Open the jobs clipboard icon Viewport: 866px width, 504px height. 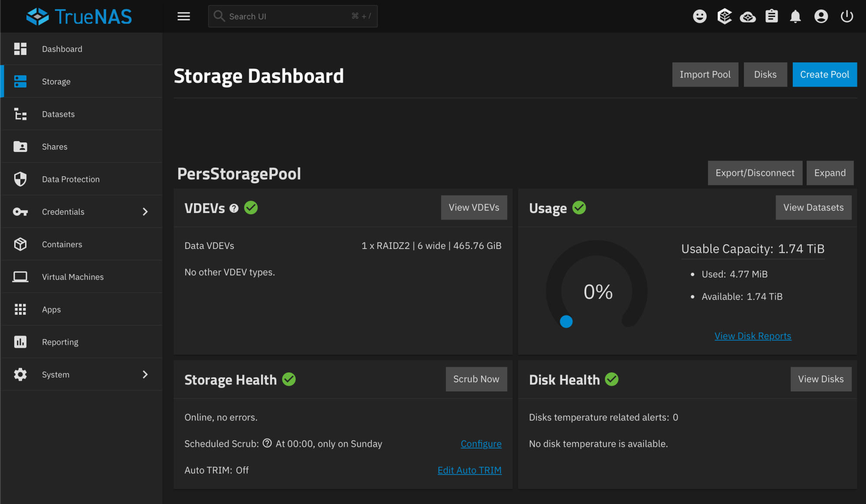(772, 16)
